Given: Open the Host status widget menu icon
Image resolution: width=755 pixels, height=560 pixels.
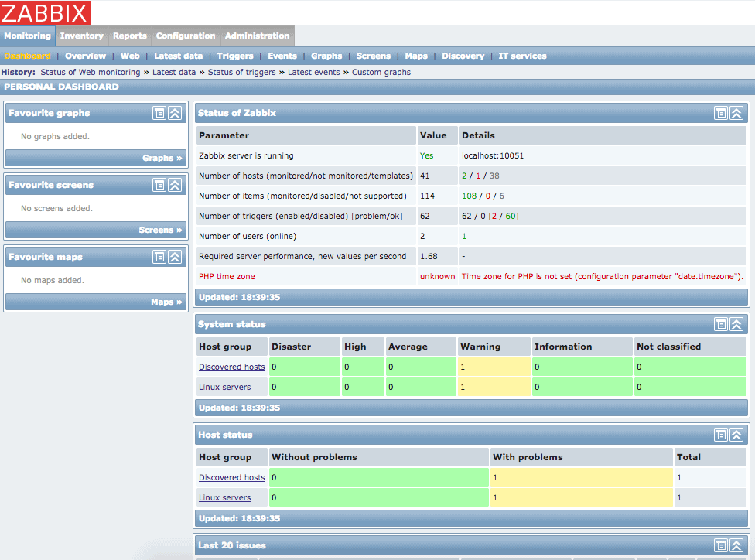Looking at the screenshot, I should coord(721,435).
